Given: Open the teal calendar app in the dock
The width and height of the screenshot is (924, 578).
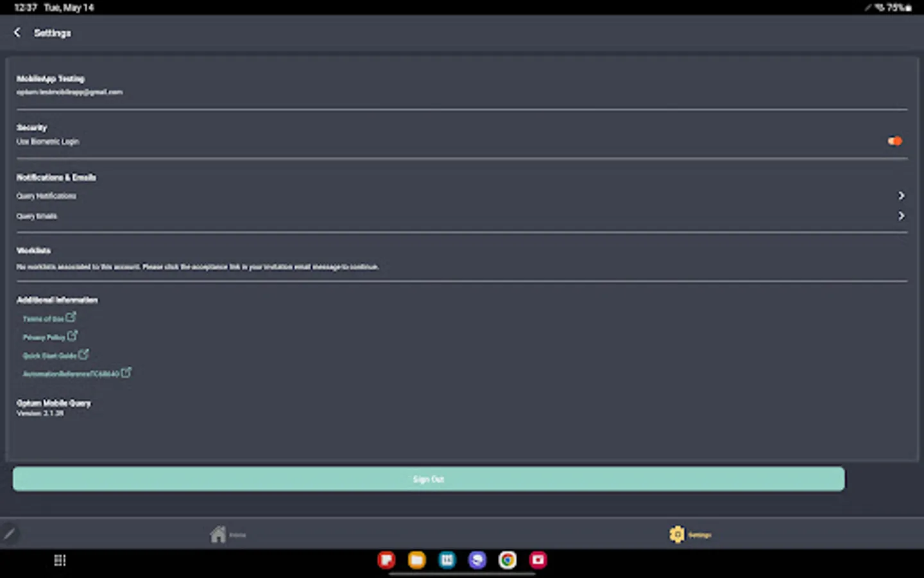Looking at the screenshot, I should coord(447,560).
